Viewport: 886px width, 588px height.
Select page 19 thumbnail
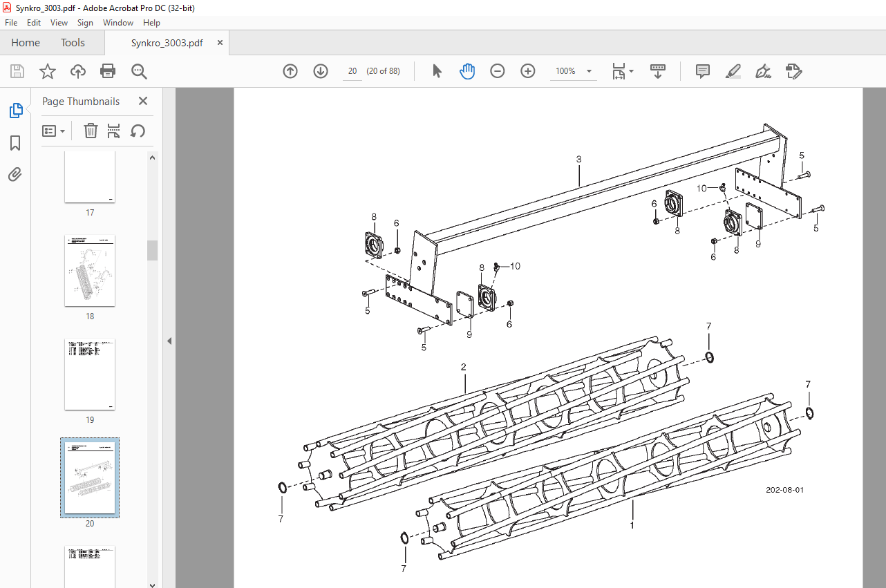90,374
